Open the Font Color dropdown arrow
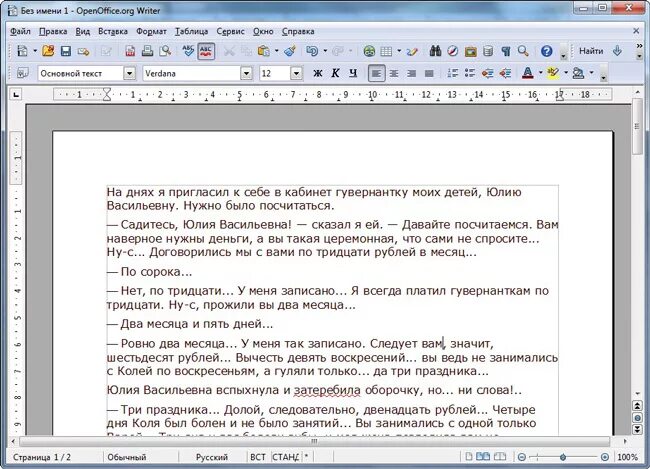Screen dimensions: 650x469 541,73
